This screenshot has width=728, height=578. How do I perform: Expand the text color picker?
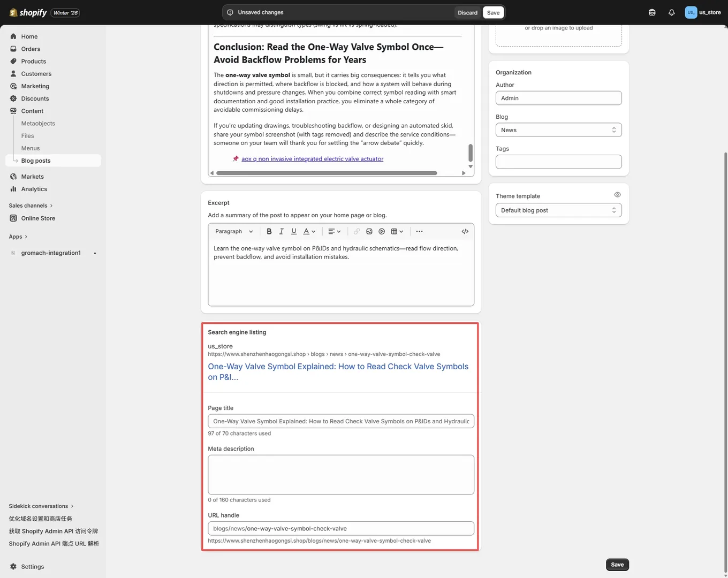[309, 232]
